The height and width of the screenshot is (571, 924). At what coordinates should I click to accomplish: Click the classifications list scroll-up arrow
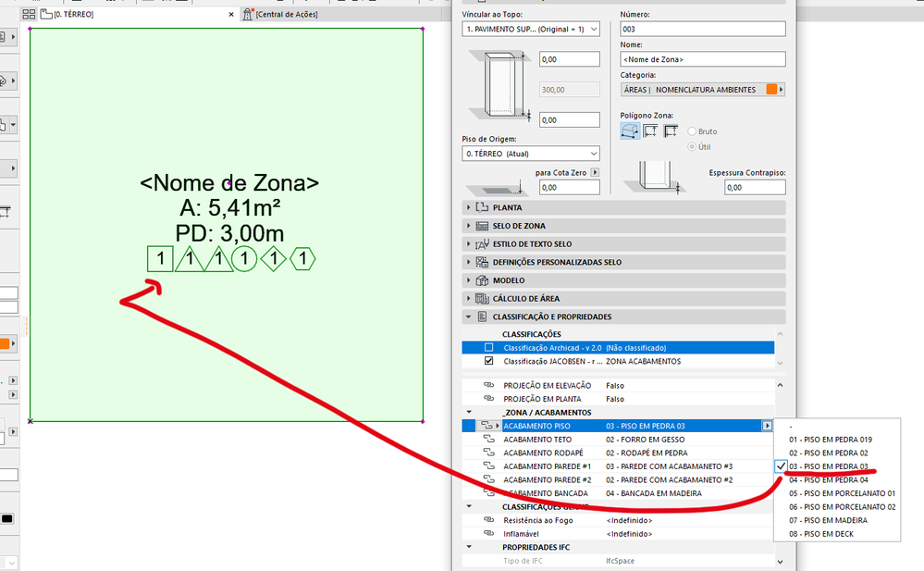coord(780,334)
